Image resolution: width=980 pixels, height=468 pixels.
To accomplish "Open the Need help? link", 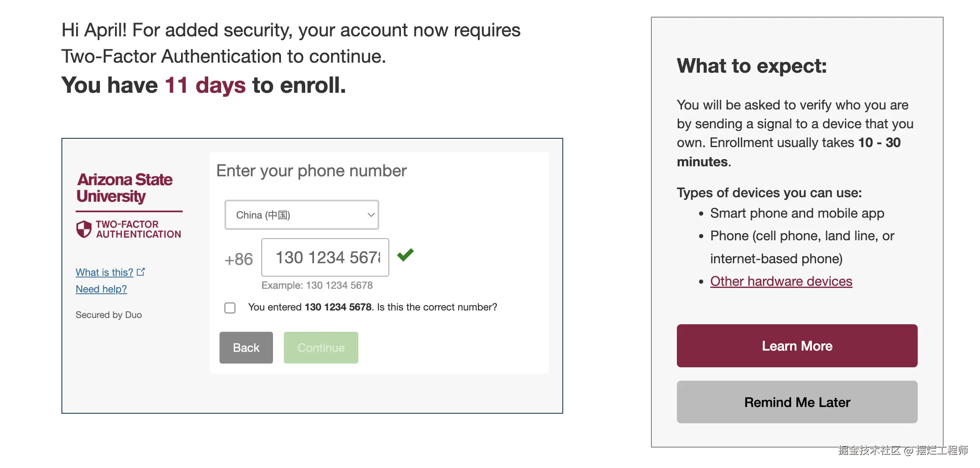I will click(101, 289).
